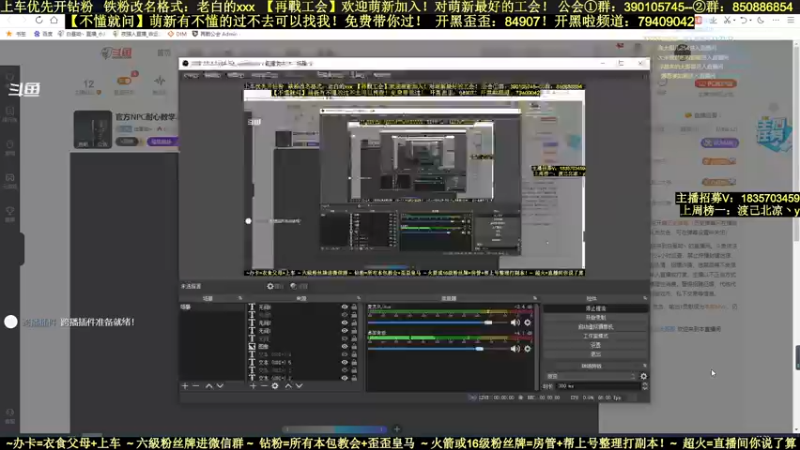Toggle visibility of 文本 (GDI+) 5 source
This screenshot has height=450, width=800.
pyautogui.click(x=345, y=362)
